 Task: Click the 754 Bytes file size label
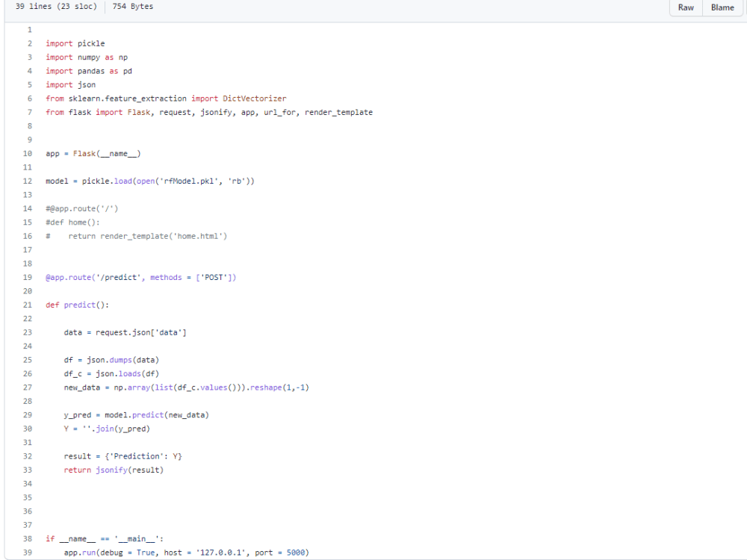131,6
